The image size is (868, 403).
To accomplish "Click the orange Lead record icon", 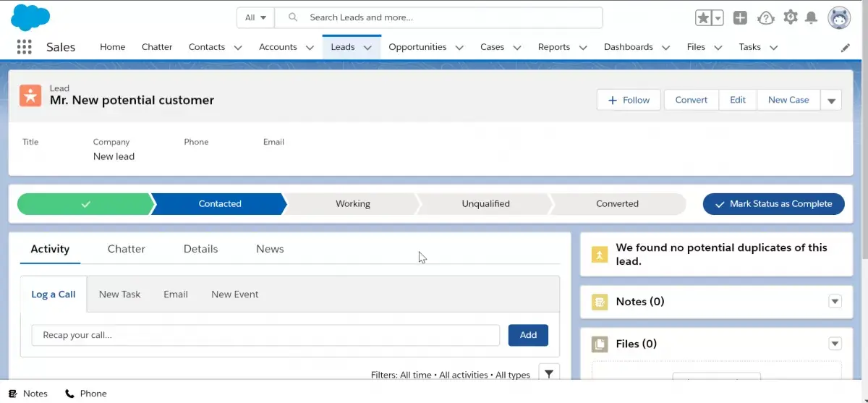I will coord(30,95).
